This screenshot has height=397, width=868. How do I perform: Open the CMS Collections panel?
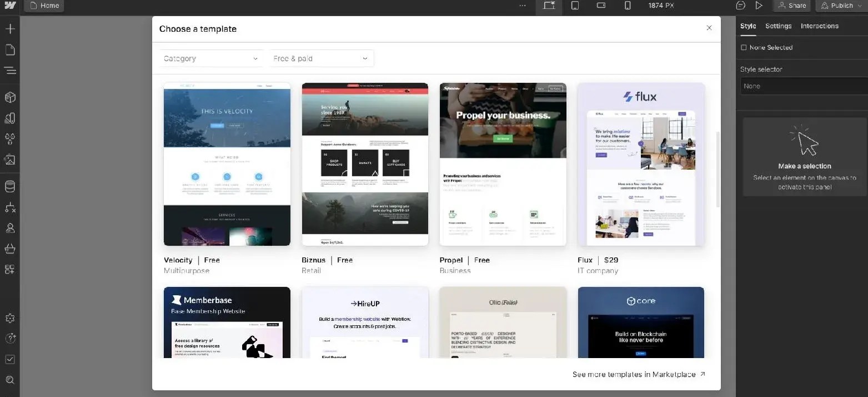coord(10,186)
